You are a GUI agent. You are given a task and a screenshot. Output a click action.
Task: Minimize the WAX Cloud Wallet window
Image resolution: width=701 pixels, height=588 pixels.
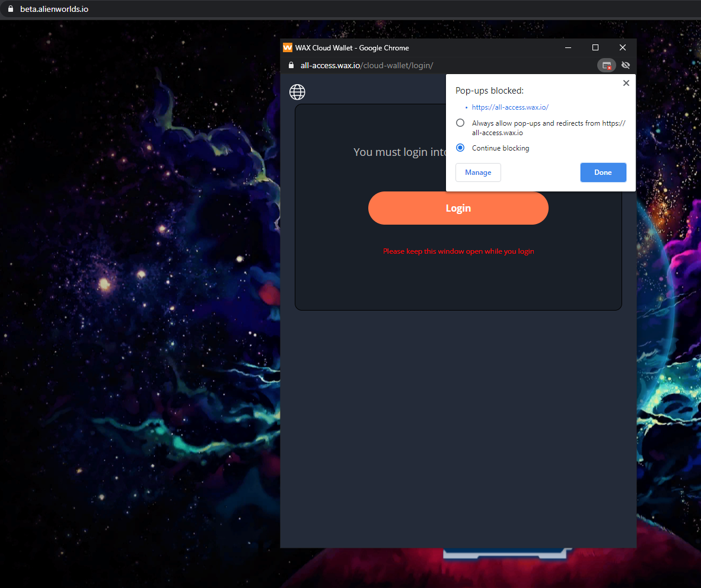pyautogui.click(x=568, y=48)
